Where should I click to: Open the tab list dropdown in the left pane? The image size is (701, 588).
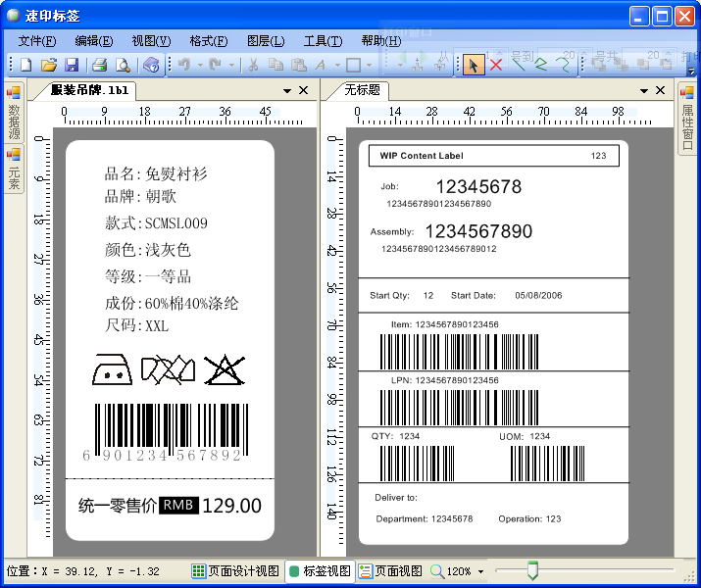tap(287, 90)
